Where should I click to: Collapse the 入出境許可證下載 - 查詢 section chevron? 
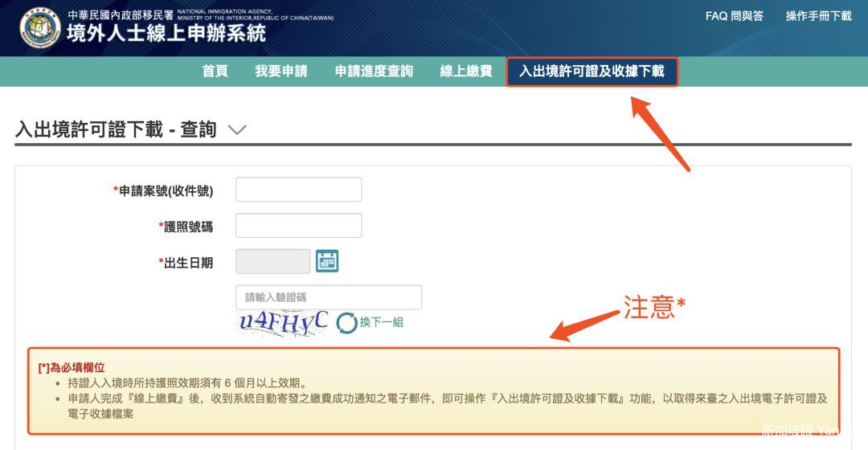click(x=237, y=130)
